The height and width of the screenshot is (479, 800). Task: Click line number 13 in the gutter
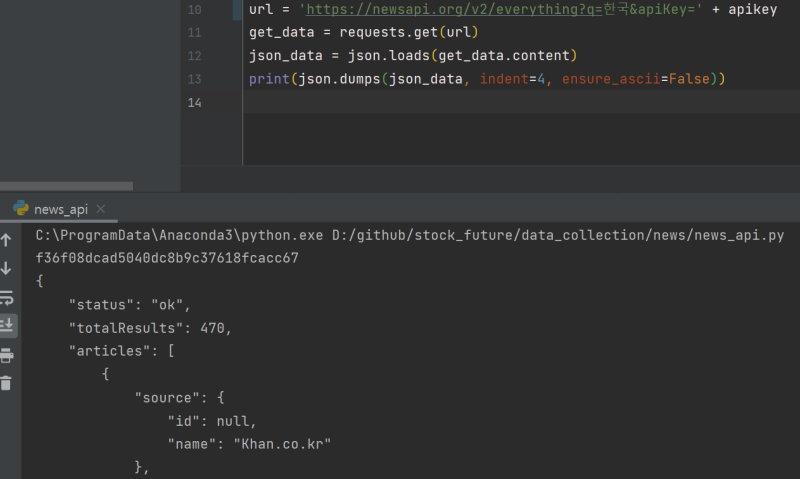point(194,80)
